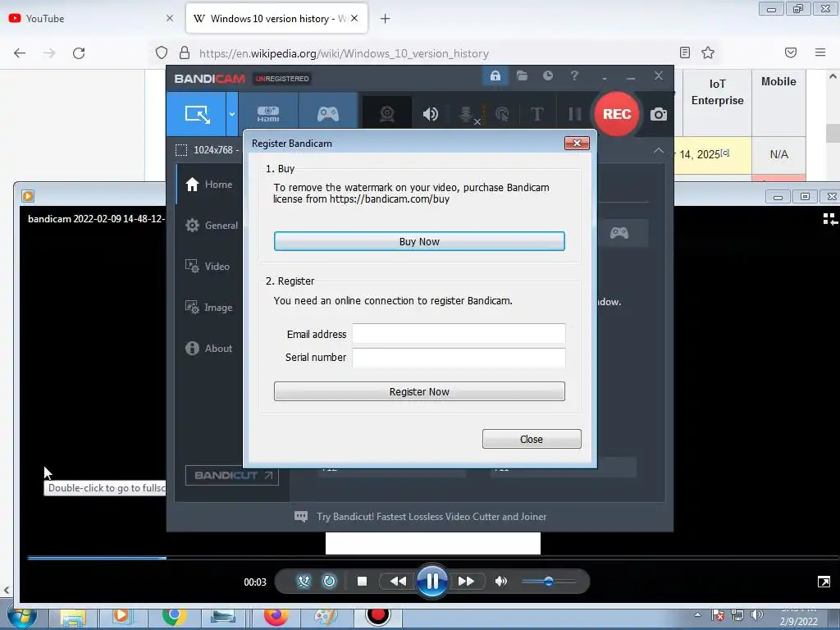
Task: Open the General settings tab
Action: [211, 226]
